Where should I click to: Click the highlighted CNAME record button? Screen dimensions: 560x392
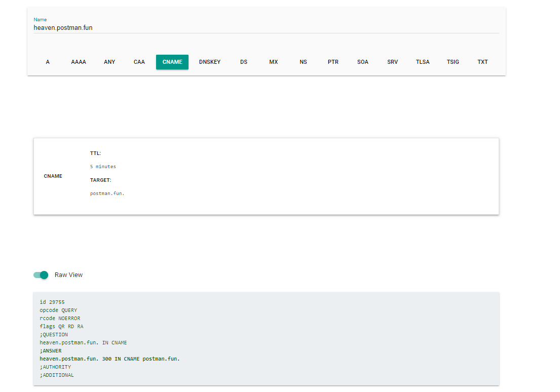tap(172, 62)
